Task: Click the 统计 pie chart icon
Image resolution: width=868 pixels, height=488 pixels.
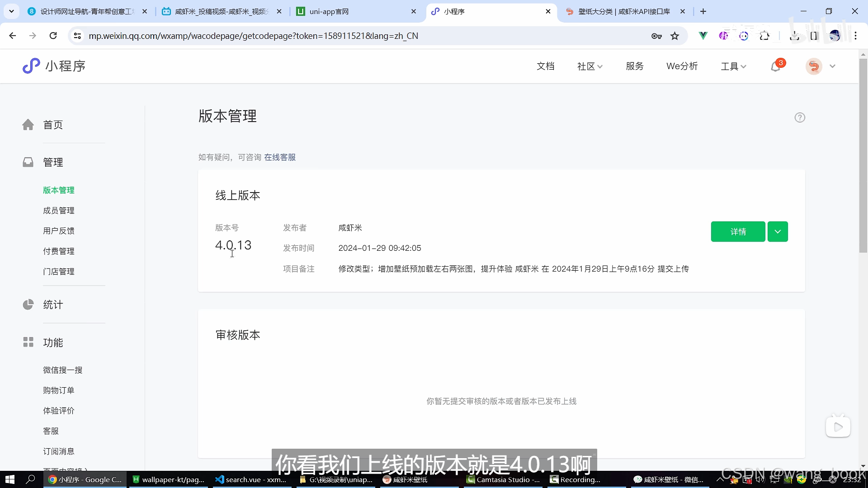Action: pyautogui.click(x=28, y=305)
